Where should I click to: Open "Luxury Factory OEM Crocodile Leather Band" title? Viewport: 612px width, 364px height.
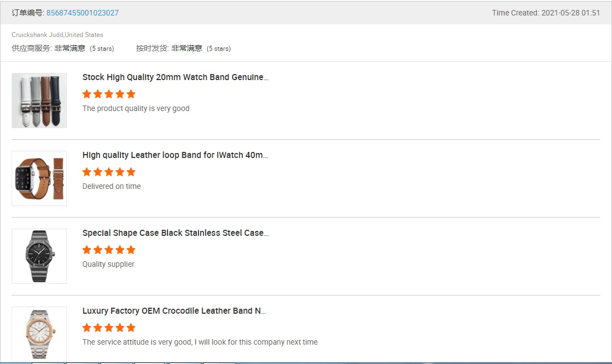(x=174, y=311)
